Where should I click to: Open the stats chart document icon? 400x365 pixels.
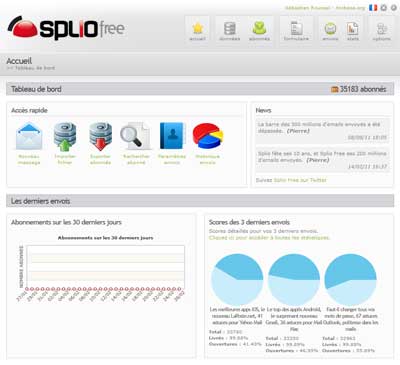pyautogui.click(x=353, y=29)
